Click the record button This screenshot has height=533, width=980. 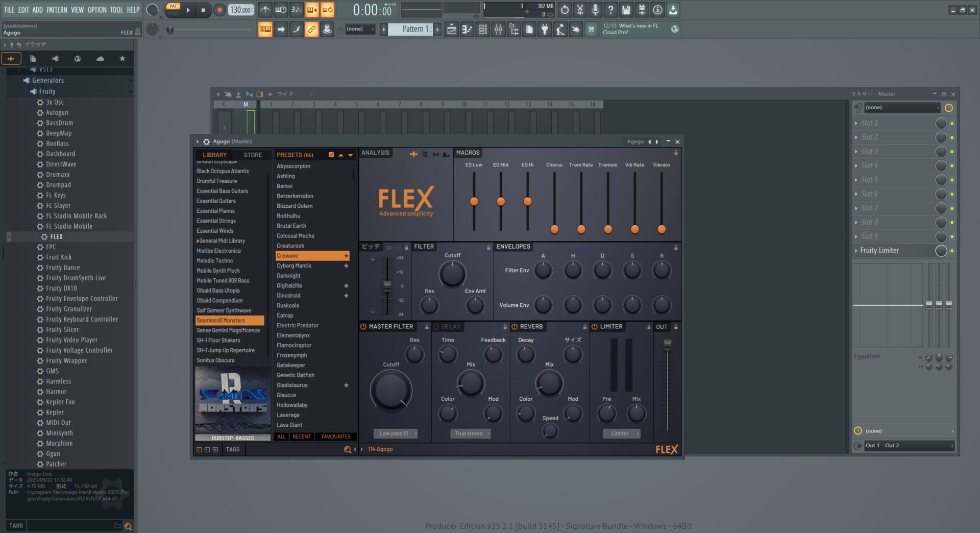click(219, 10)
